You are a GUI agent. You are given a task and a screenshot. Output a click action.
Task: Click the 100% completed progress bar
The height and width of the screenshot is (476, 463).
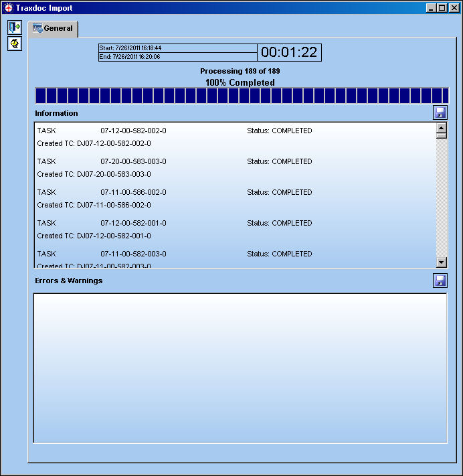[x=242, y=96]
